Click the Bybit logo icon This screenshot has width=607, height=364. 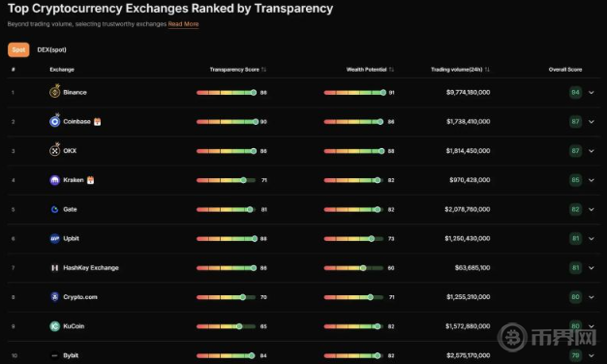(55, 355)
